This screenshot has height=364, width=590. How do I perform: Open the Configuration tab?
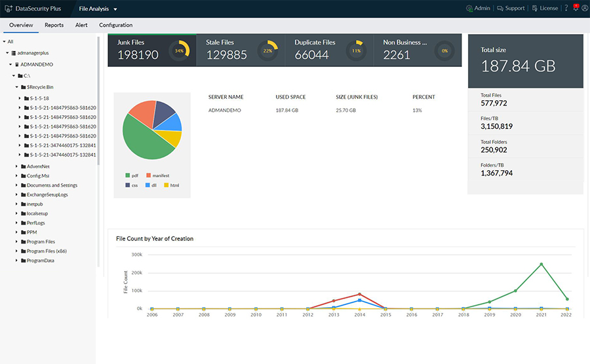pos(115,25)
